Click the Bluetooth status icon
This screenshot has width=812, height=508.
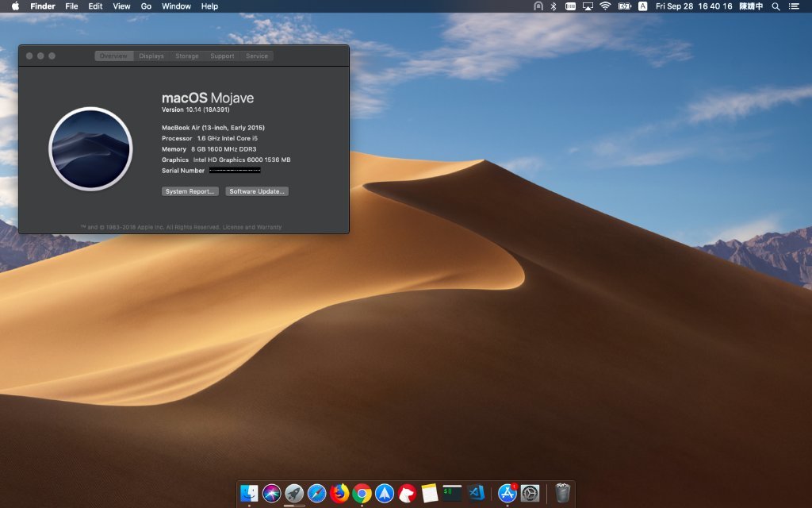point(553,6)
